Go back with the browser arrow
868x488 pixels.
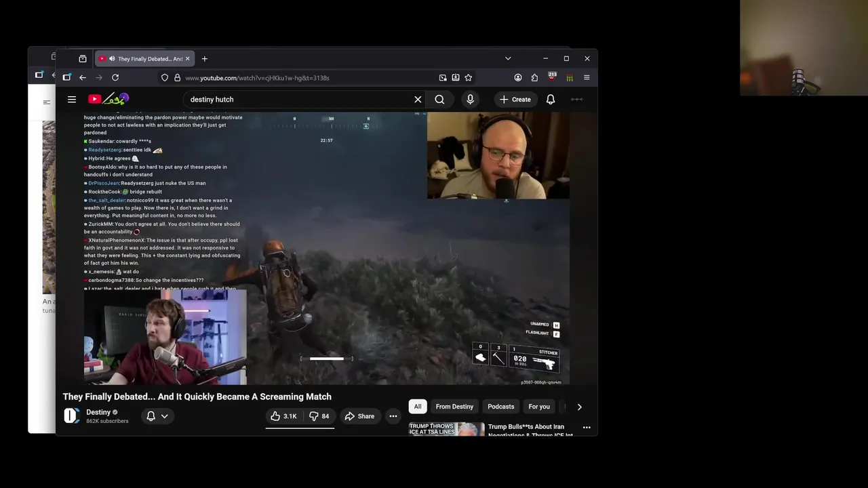pyautogui.click(x=83, y=78)
